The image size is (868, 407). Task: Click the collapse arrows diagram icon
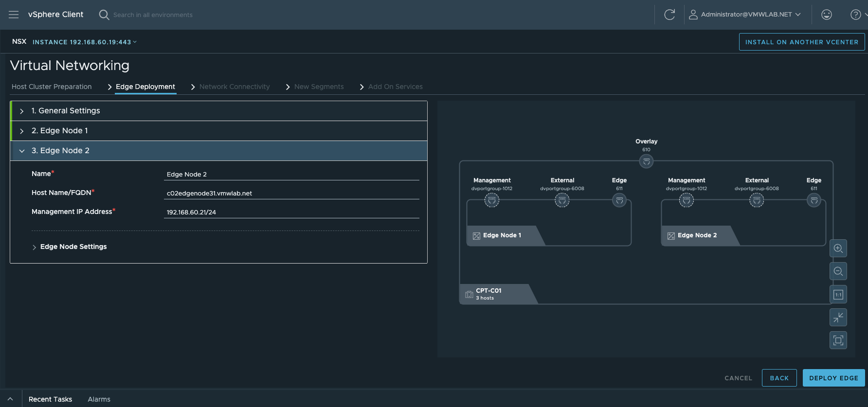tap(838, 318)
